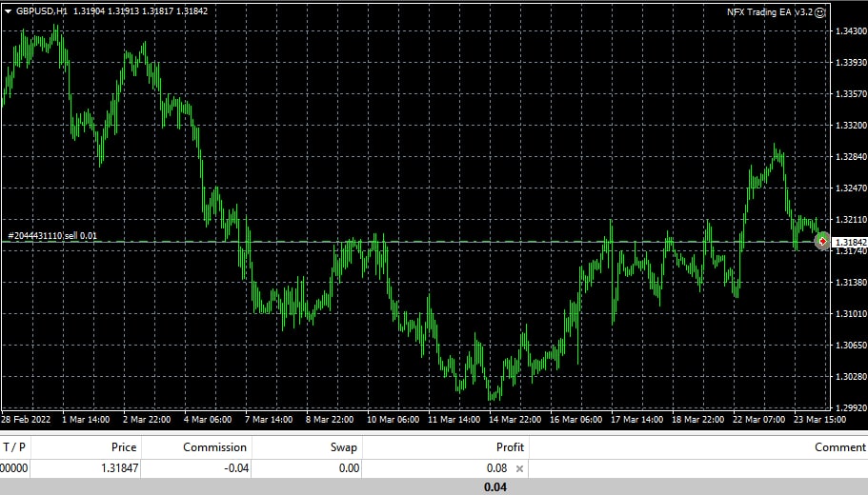Click the 2 Mar 22:00 time label
The image size is (868, 495).
tap(147, 419)
